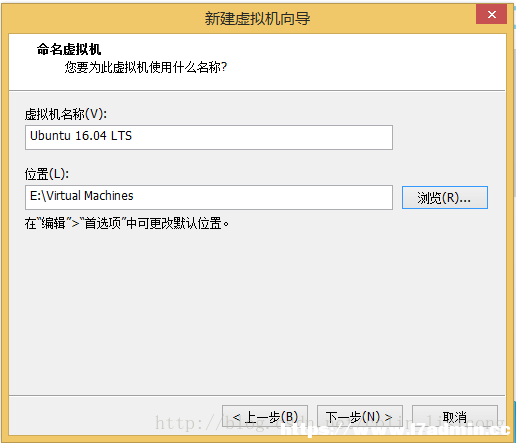Image resolution: width=516 pixels, height=443 pixels.
Task: Close the 新建虚拟机向导 dialog with X
Action: (x=491, y=14)
